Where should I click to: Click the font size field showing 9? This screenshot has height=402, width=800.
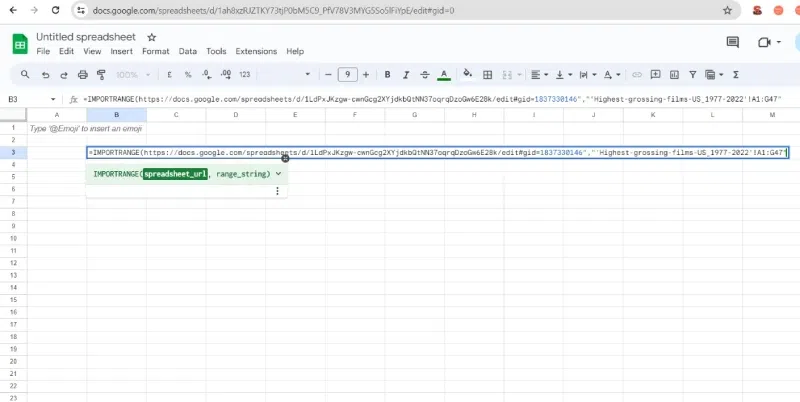click(347, 75)
